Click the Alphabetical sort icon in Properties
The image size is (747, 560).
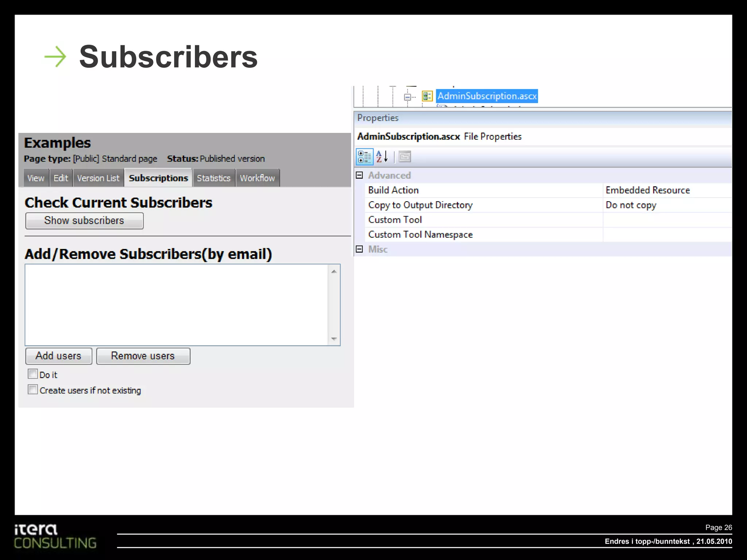click(382, 157)
